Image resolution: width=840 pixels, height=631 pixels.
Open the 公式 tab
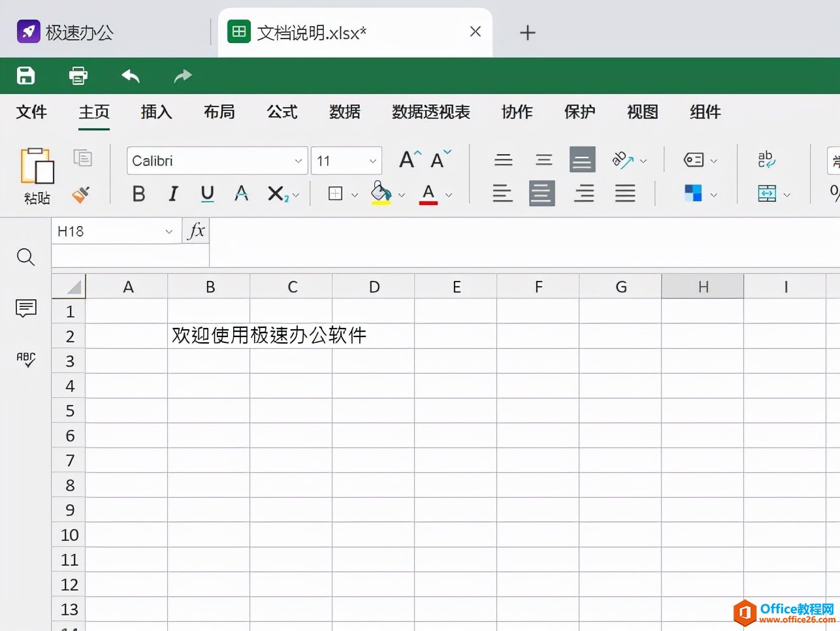click(x=282, y=112)
